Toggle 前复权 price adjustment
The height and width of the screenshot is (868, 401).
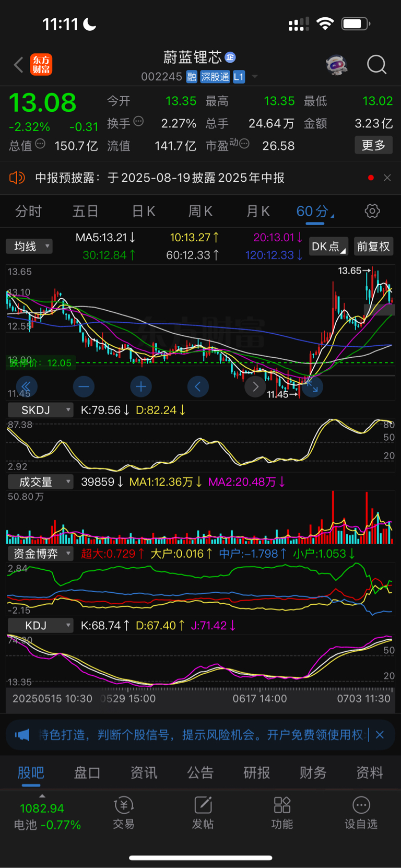[373, 246]
